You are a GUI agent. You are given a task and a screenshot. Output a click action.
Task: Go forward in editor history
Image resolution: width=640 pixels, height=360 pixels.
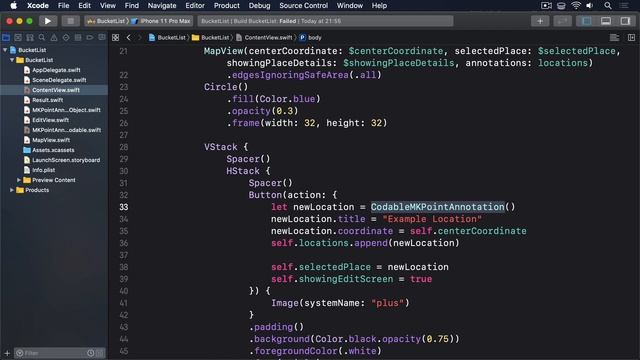140,38
